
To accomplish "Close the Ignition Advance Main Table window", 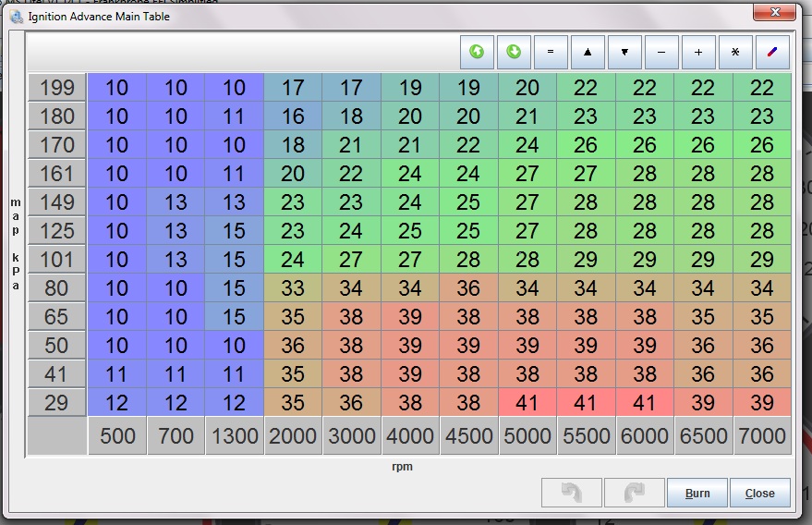I will [x=774, y=12].
